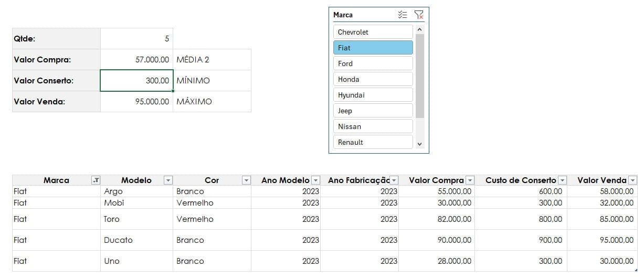Click the Marca slicer scrollbar thumb
This screenshot has width=644, height=279.
(x=419, y=76)
